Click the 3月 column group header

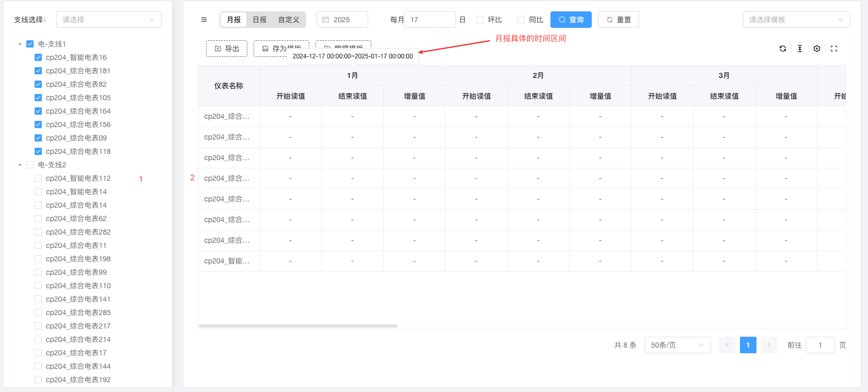click(724, 75)
